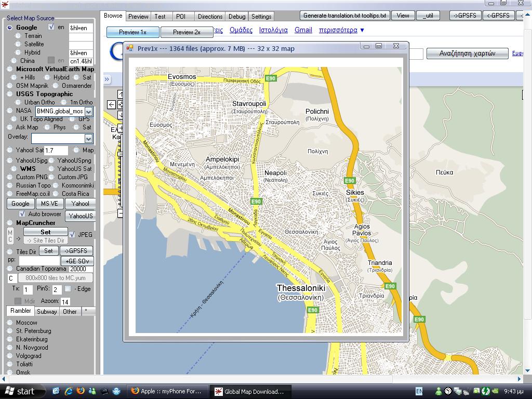Screen dimensions: 532x399
Task: Click the YahooUS button
Action: coord(81,216)
